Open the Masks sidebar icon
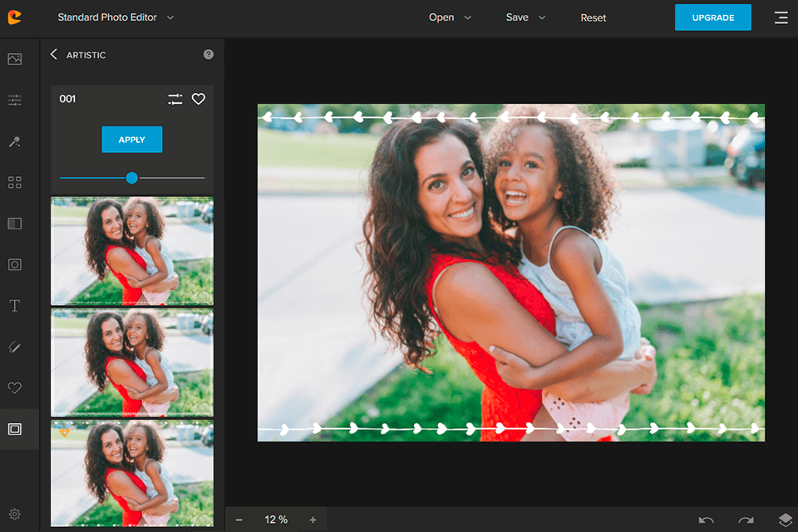The image size is (798, 532). click(15, 264)
